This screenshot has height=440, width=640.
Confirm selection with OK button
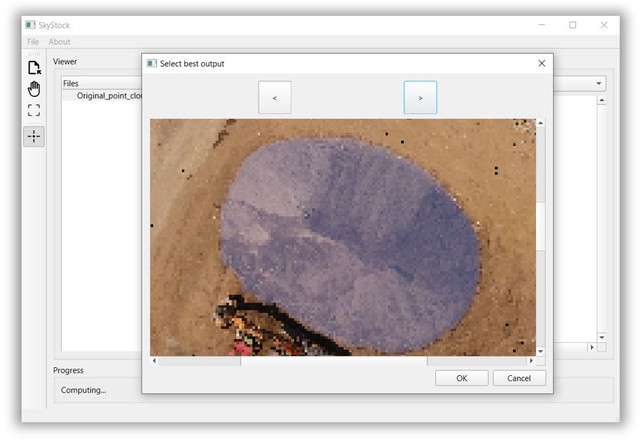pos(462,378)
